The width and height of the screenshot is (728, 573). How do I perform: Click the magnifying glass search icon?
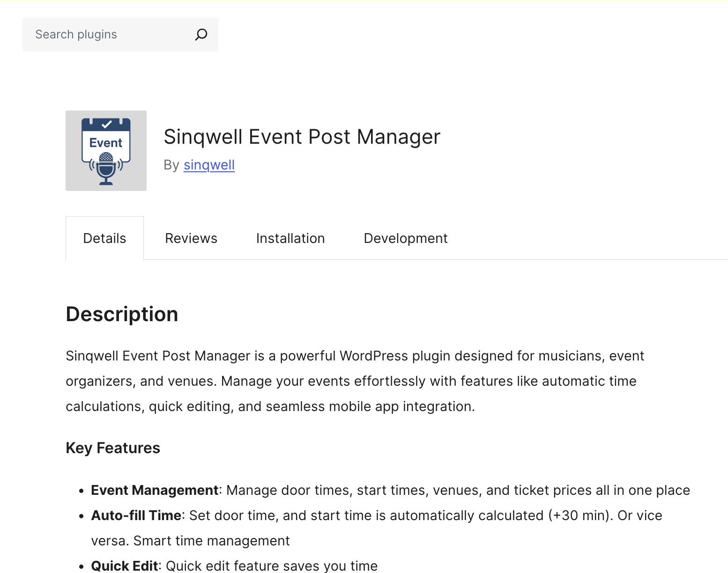[x=201, y=35]
